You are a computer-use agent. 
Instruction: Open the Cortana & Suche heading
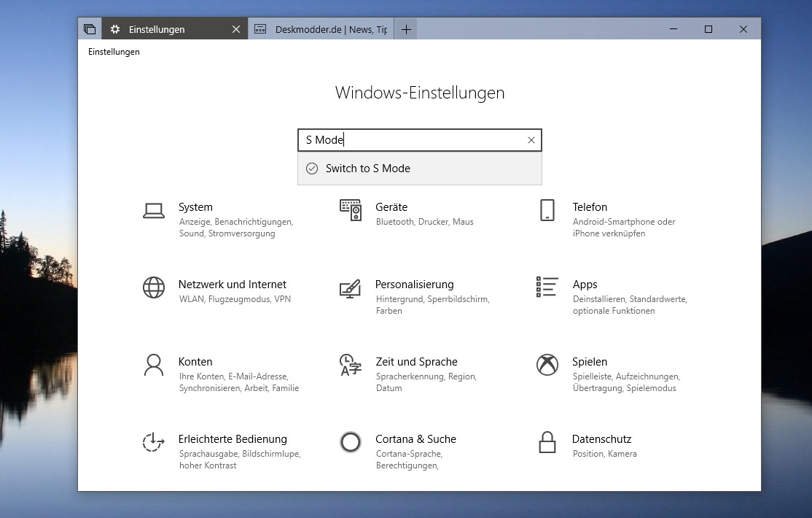(415, 438)
